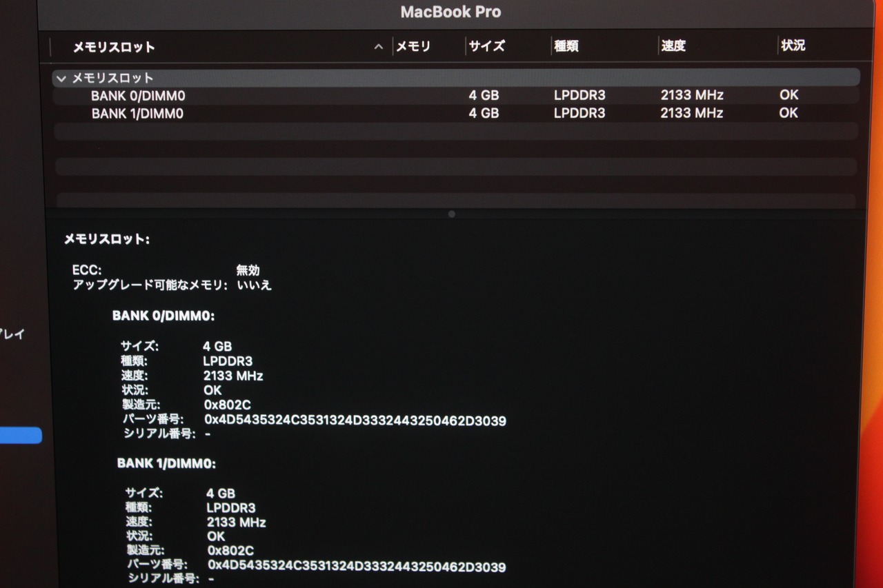Collapse the メモリスロット tree group
883x588 pixels.
(61, 79)
